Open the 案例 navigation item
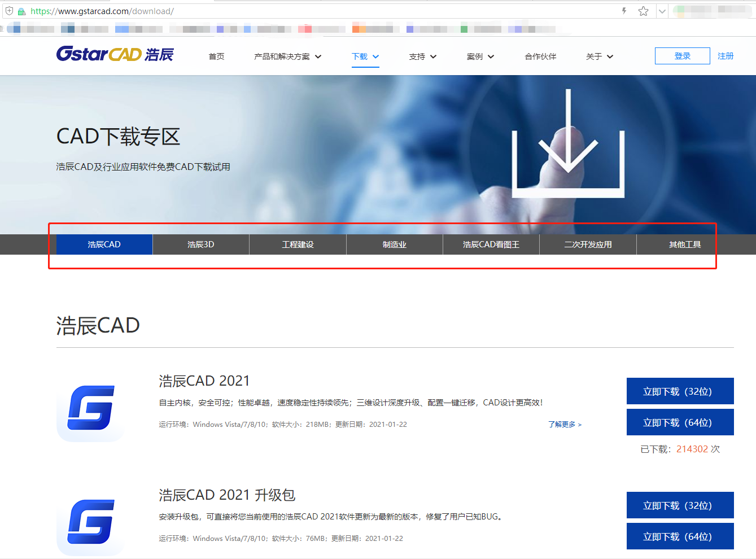756x559 pixels. [x=475, y=56]
